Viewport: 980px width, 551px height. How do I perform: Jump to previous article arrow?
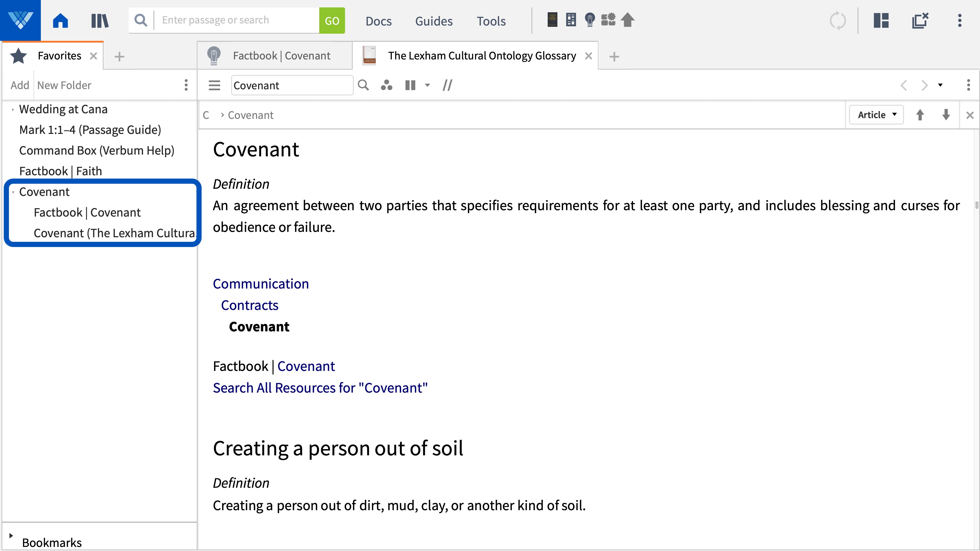[x=920, y=115]
